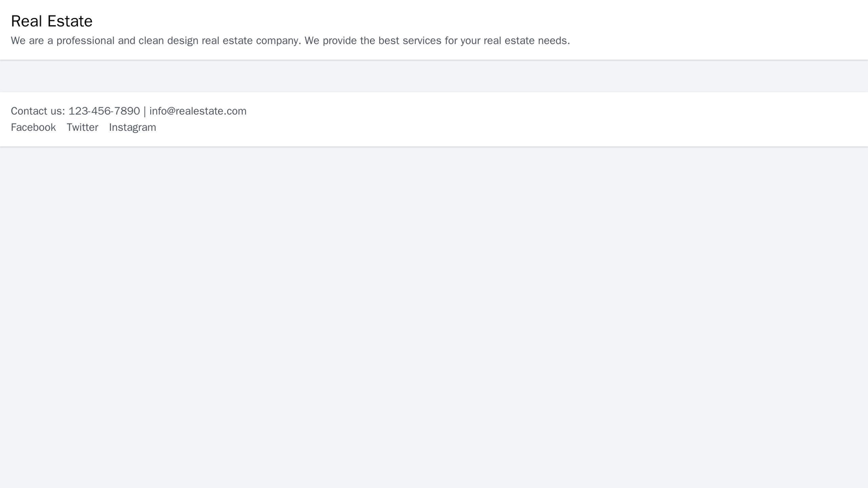Open the Facebook link in footer
Viewport: 868px width, 488px height.
pyautogui.click(x=33, y=127)
